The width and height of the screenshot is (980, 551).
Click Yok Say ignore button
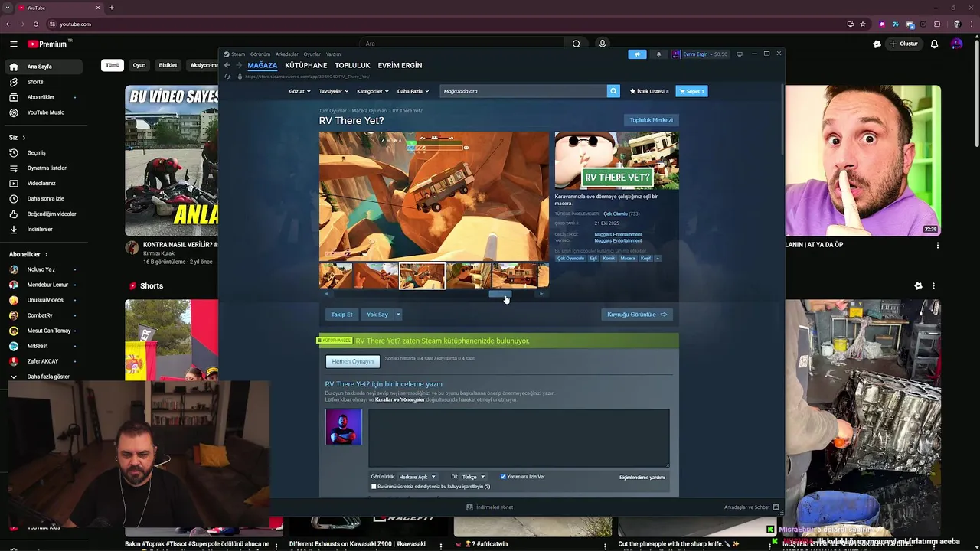pyautogui.click(x=377, y=315)
